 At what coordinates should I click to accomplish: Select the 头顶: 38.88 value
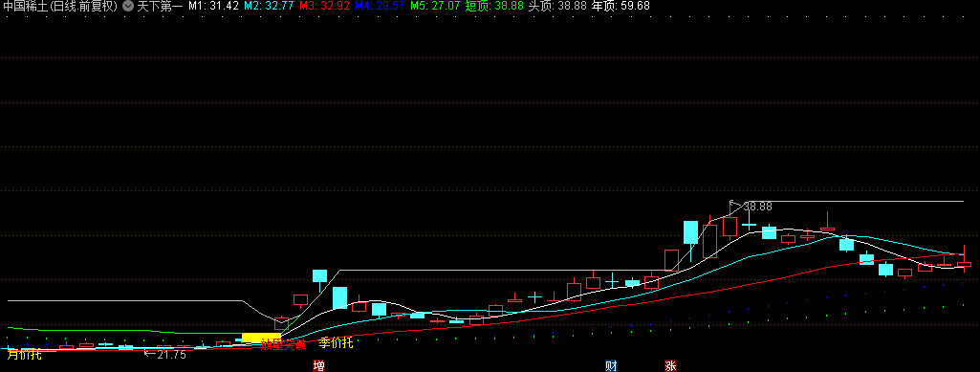tap(557, 7)
